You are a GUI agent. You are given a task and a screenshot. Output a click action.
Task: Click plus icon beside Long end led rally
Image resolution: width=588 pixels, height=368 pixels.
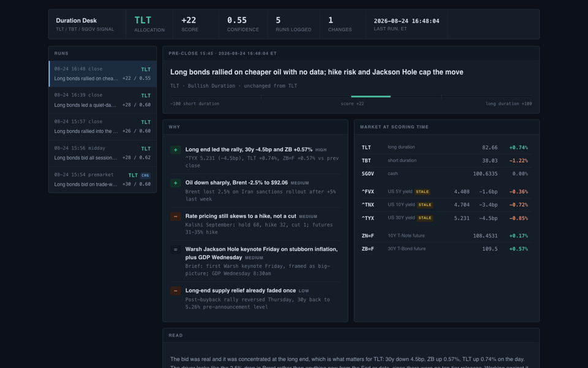(176, 150)
